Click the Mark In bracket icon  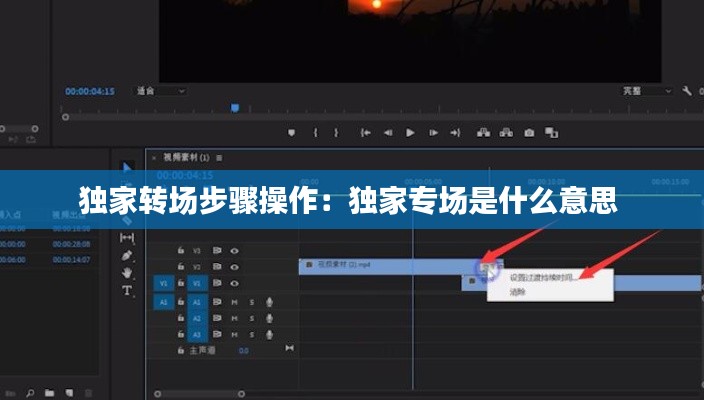[x=316, y=132]
